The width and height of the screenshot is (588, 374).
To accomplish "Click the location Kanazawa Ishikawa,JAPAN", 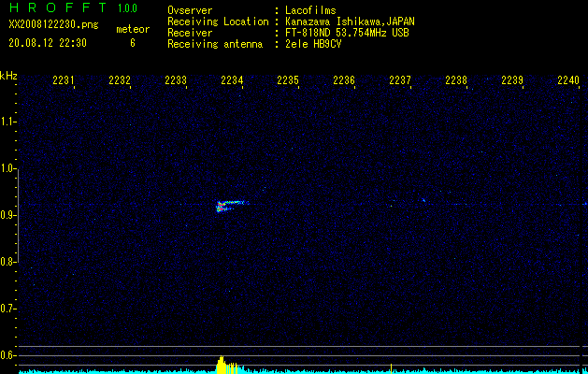I will [x=350, y=22].
